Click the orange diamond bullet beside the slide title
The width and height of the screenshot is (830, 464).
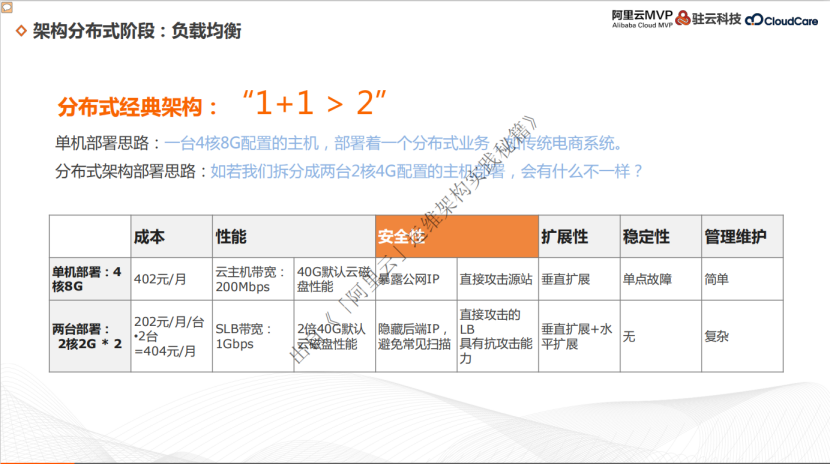tap(21, 31)
